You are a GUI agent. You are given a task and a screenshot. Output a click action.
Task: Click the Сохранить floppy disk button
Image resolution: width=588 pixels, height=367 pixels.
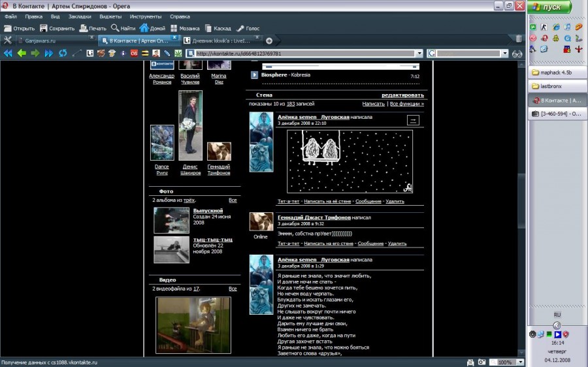(x=57, y=29)
